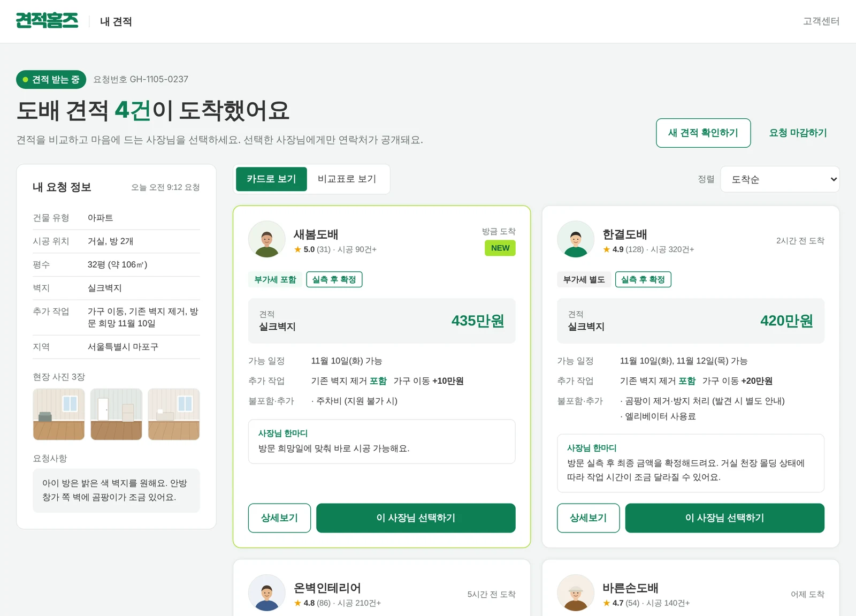Click 요청 마감하기 link
This screenshot has height=616, width=856.
(x=798, y=133)
